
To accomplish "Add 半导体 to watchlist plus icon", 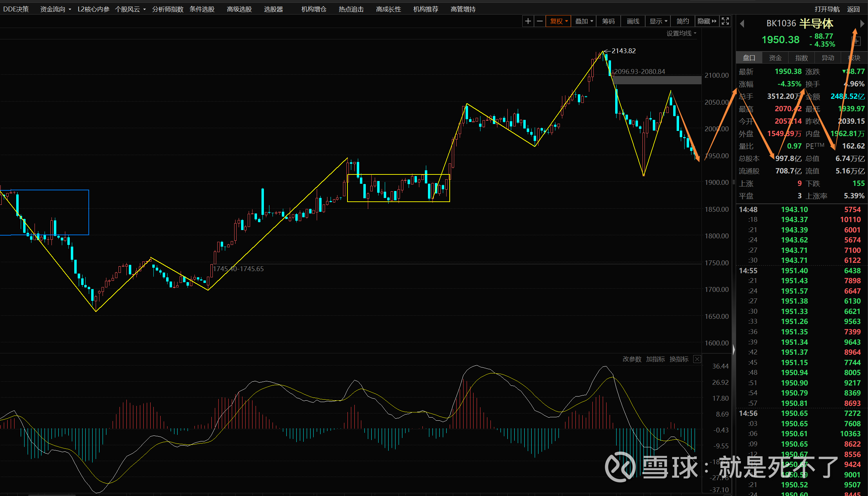I will (x=856, y=41).
